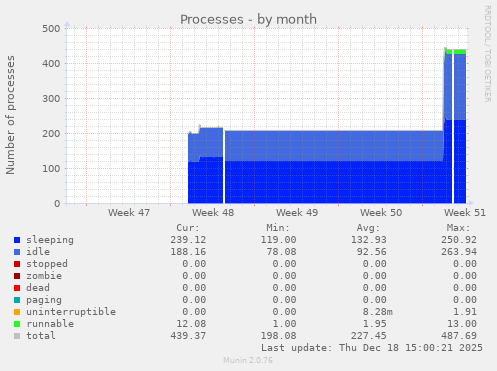Click sleeping current value 239.12
The image size is (497, 371).
click(188, 240)
